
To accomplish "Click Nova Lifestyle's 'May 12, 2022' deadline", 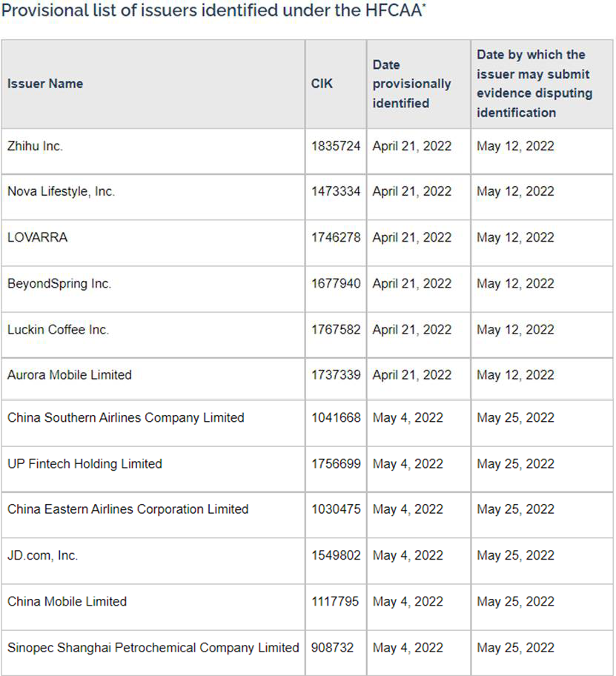I will coord(516,192).
